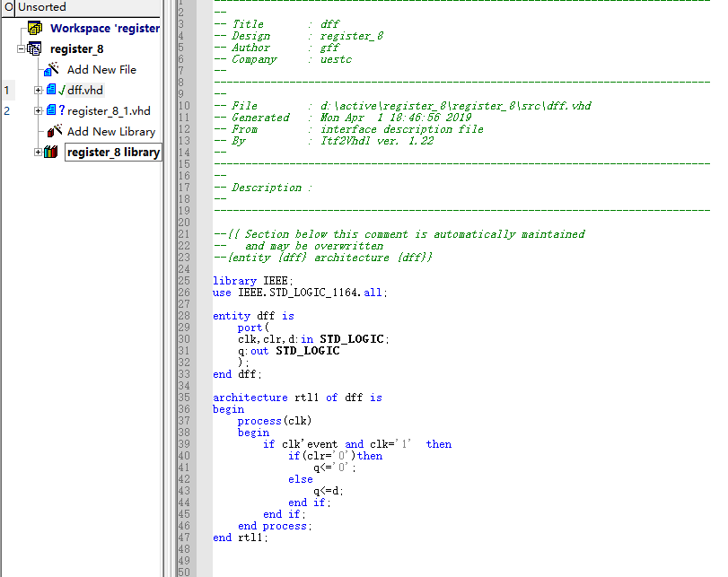Click the Add New File wizard icon

(51, 69)
